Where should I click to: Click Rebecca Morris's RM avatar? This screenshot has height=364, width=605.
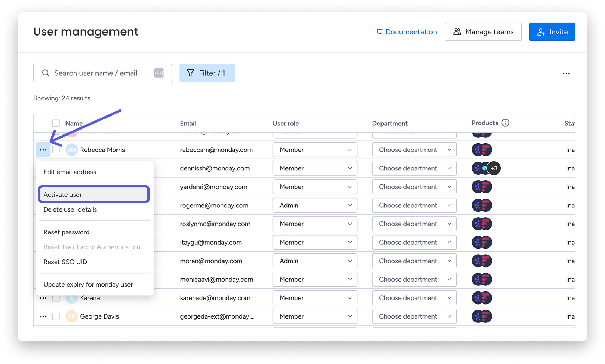(71, 150)
